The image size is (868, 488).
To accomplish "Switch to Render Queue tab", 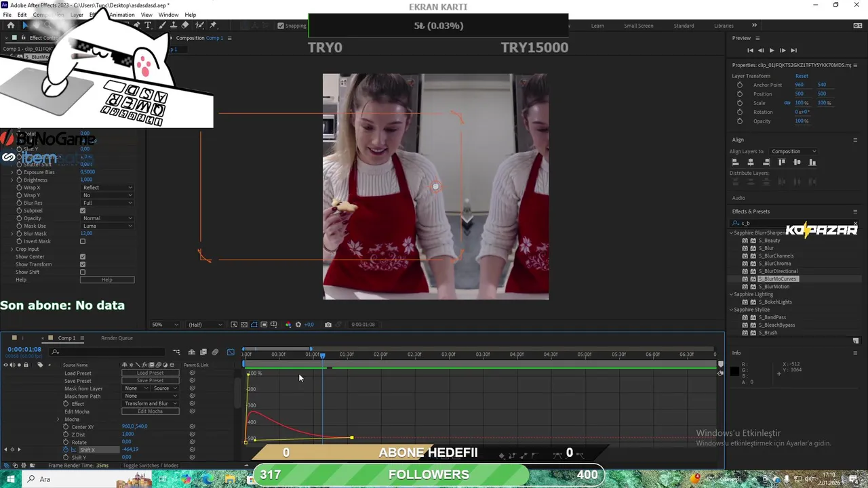I will [x=117, y=338].
